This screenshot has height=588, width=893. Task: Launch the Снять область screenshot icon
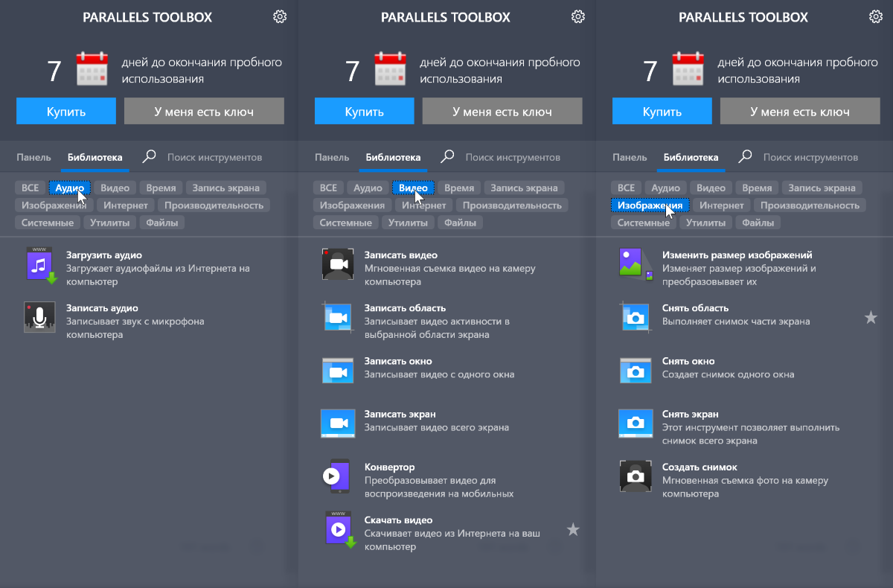(x=635, y=317)
